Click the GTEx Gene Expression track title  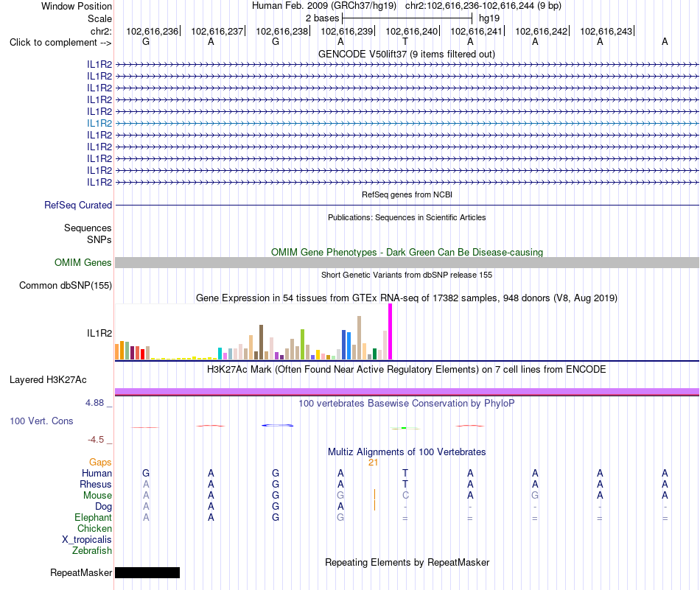[407, 298]
